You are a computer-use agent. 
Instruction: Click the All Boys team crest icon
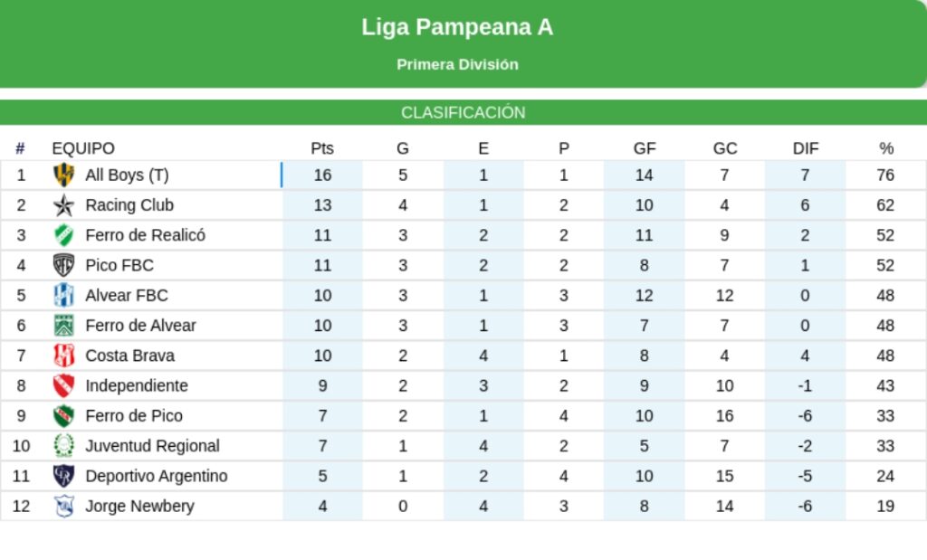(63, 175)
